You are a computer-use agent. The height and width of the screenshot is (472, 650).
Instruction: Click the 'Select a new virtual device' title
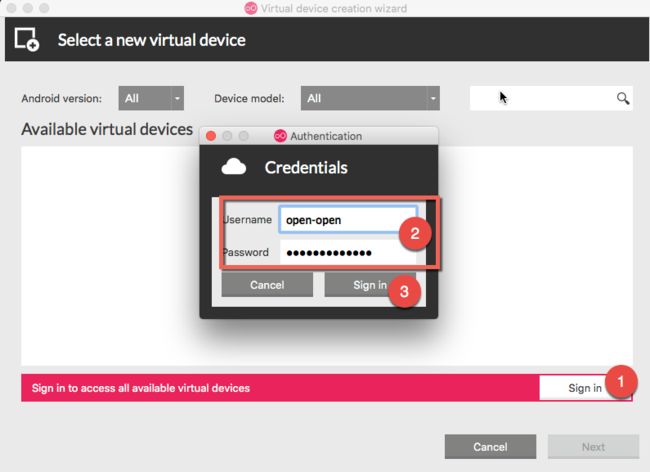[152, 40]
